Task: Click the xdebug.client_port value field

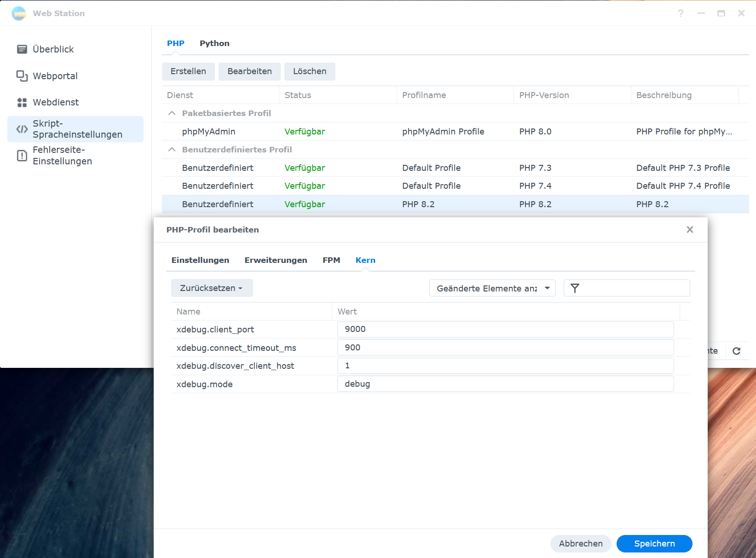Action: tap(506, 329)
